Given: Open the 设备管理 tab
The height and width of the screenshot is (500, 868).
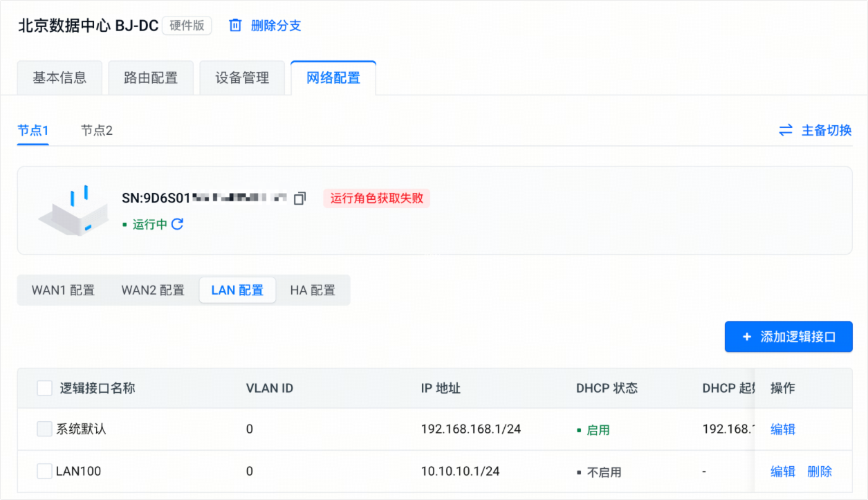Looking at the screenshot, I should (x=242, y=78).
